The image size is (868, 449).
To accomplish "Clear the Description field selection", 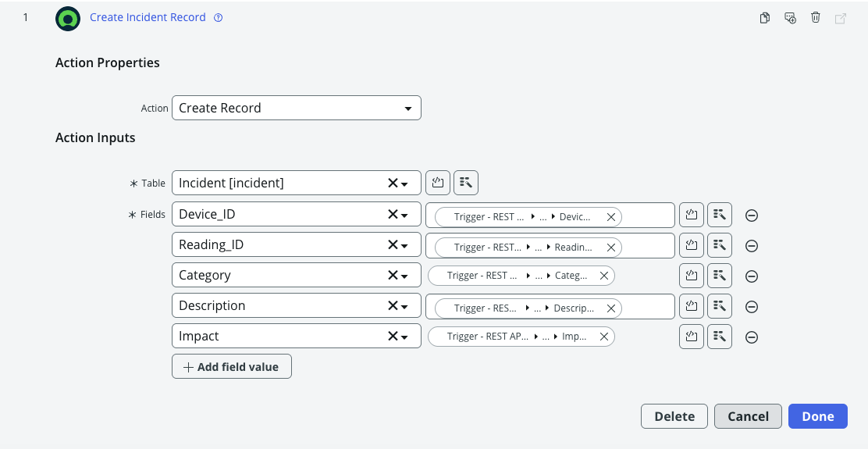I will coord(393,305).
